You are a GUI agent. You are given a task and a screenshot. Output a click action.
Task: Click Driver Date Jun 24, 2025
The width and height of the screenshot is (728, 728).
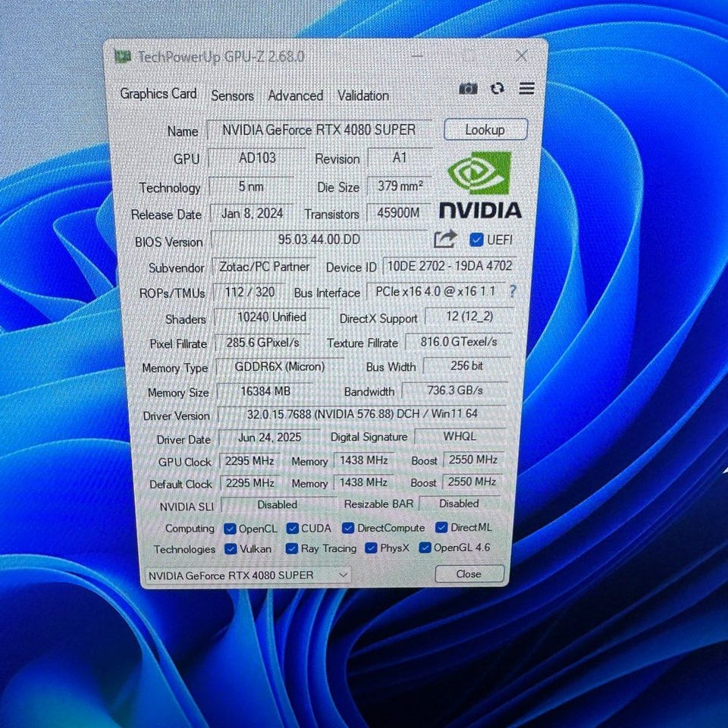click(x=269, y=438)
